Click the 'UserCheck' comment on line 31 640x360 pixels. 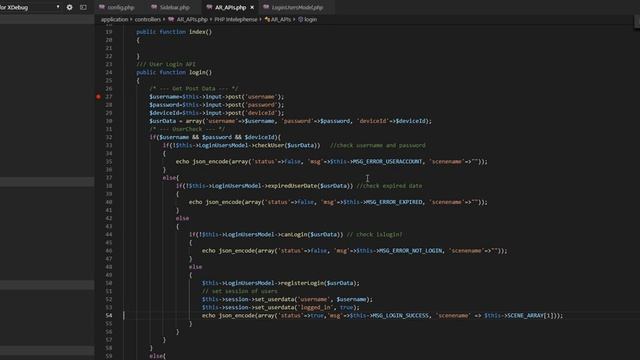pyautogui.click(x=187, y=129)
